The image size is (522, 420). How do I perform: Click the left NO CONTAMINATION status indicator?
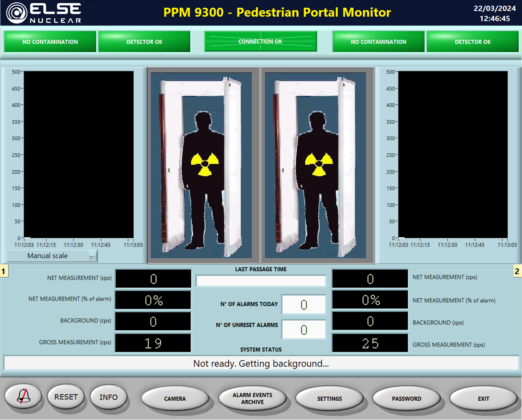click(50, 42)
